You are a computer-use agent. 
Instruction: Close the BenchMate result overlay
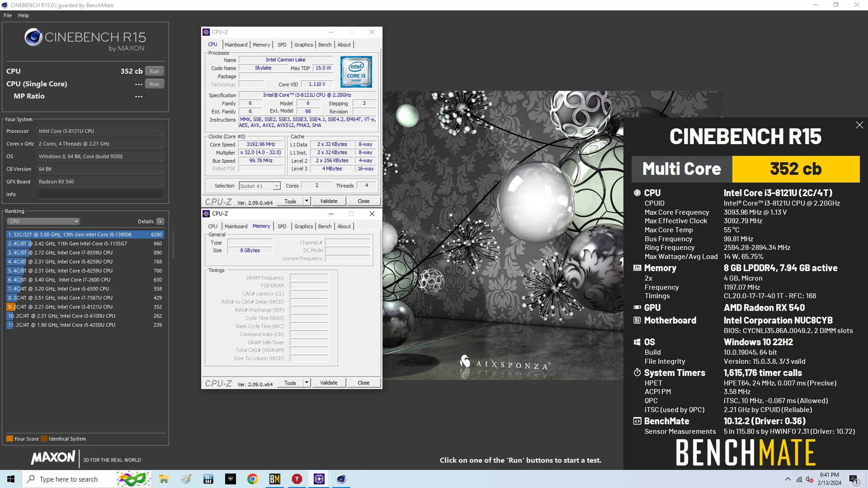pos(859,125)
